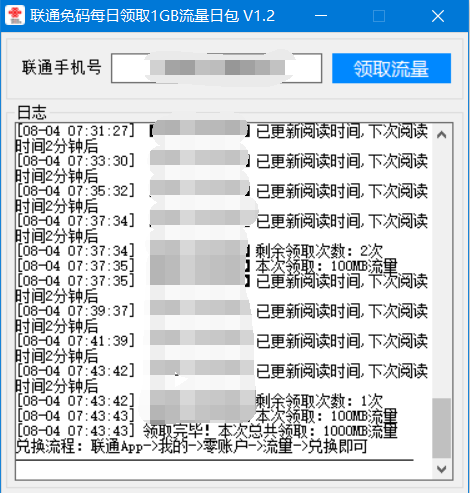Click the 联通手机号 label
The height and width of the screenshot is (493, 470).
pyautogui.click(x=62, y=67)
